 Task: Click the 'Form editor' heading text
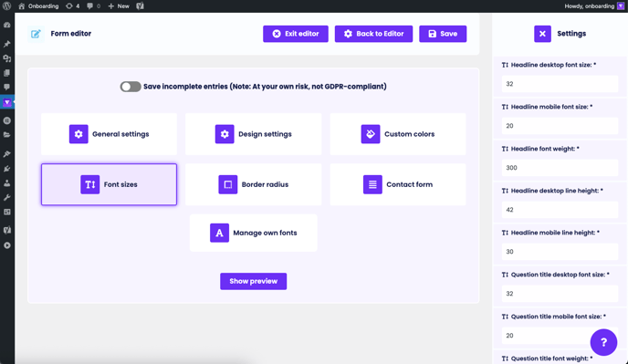[x=71, y=34]
